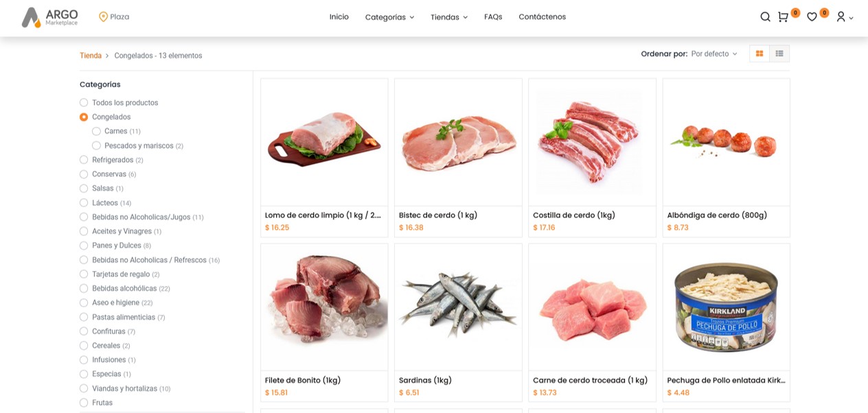Open the Sardinas (1kg) product thumbnail

click(x=457, y=304)
